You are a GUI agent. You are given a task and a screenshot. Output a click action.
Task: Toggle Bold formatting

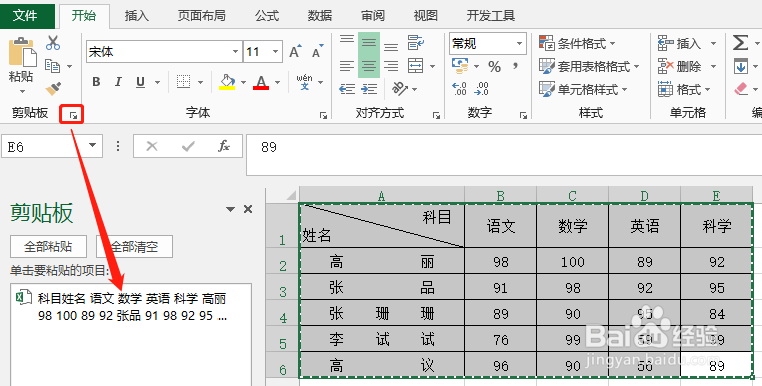96,82
